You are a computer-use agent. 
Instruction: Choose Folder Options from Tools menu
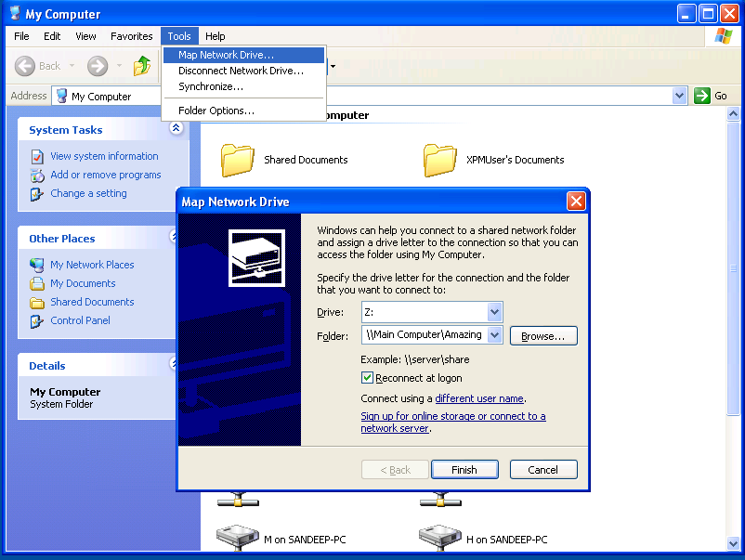click(243, 111)
